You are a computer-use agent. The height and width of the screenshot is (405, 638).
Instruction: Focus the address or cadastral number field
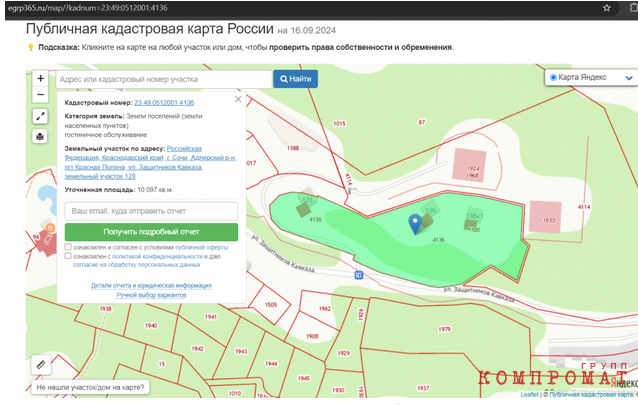164,79
